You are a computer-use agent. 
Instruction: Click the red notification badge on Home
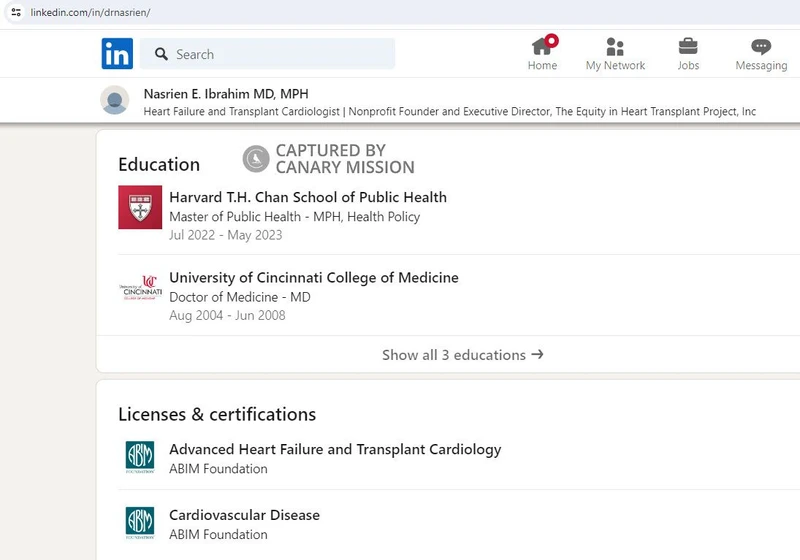click(x=551, y=40)
